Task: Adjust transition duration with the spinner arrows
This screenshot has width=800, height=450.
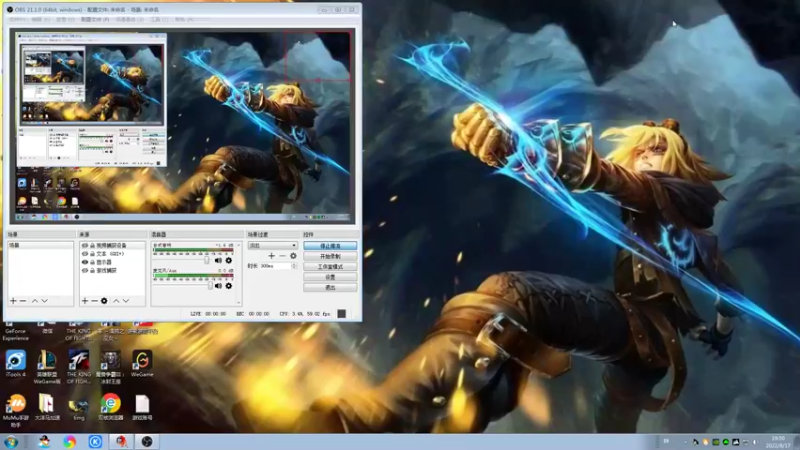Action: pos(294,266)
